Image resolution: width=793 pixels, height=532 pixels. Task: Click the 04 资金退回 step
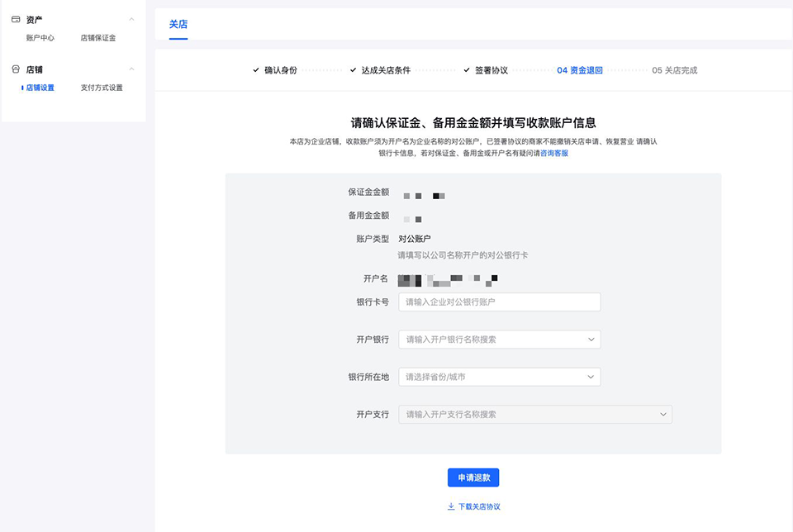click(580, 70)
